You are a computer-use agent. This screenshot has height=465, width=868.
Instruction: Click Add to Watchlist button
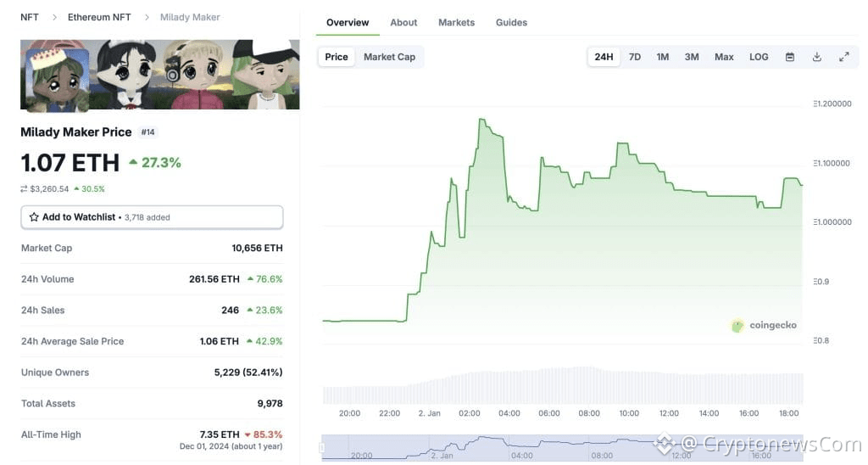click(x=152, y=217)
